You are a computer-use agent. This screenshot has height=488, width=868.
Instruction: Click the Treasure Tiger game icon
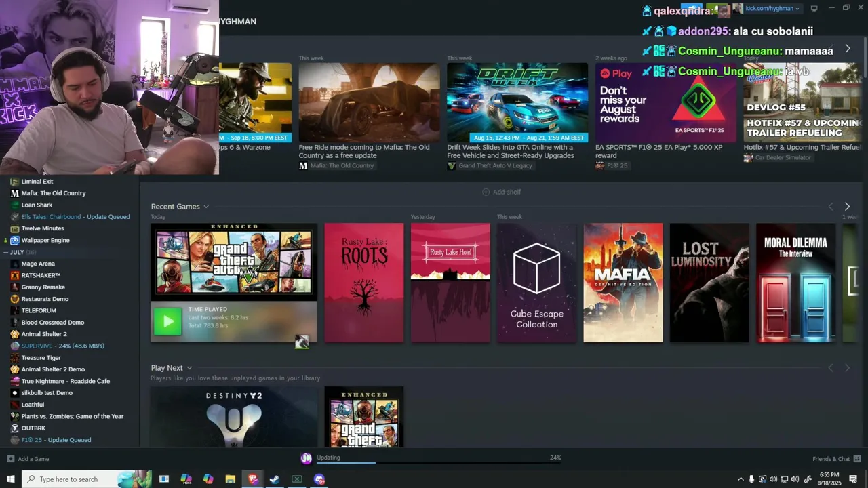tap(15, 358)
